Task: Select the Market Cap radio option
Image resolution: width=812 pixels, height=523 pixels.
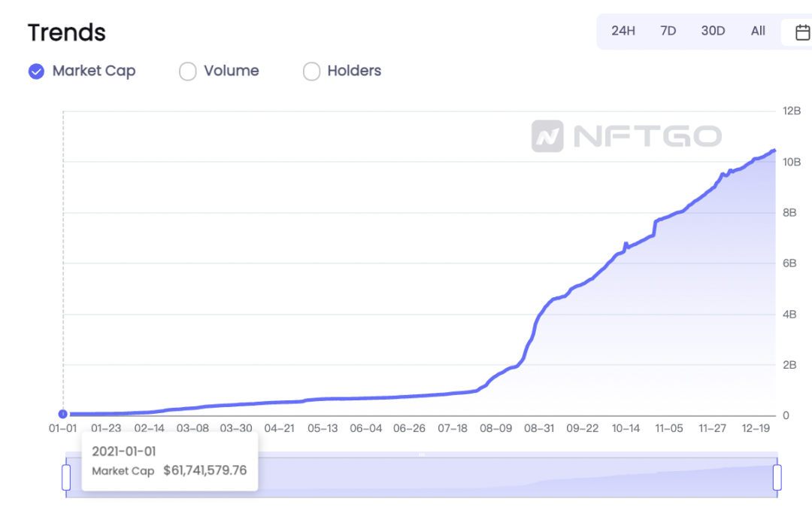Action: (x=36, y=71)
